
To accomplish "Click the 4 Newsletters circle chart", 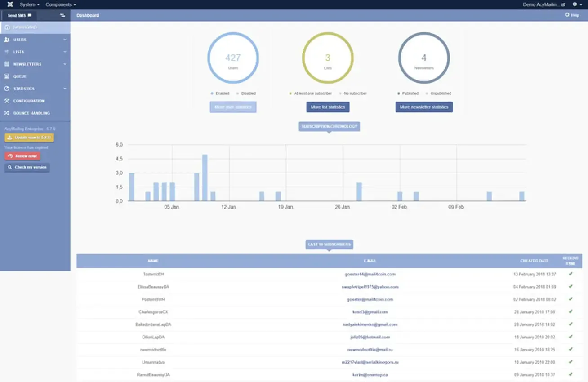I will [424, 58].
